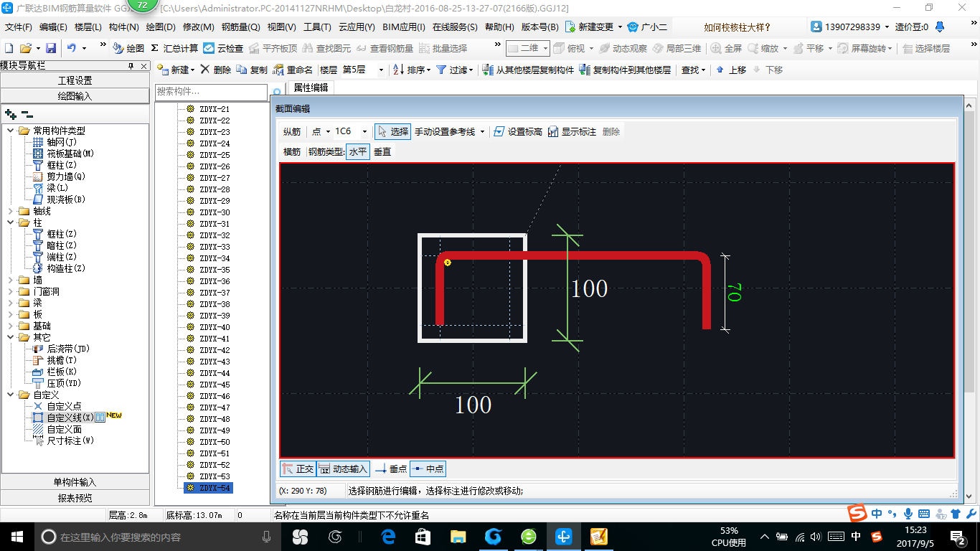Toggle 正交 orthogonal mode

click(298, 468)
